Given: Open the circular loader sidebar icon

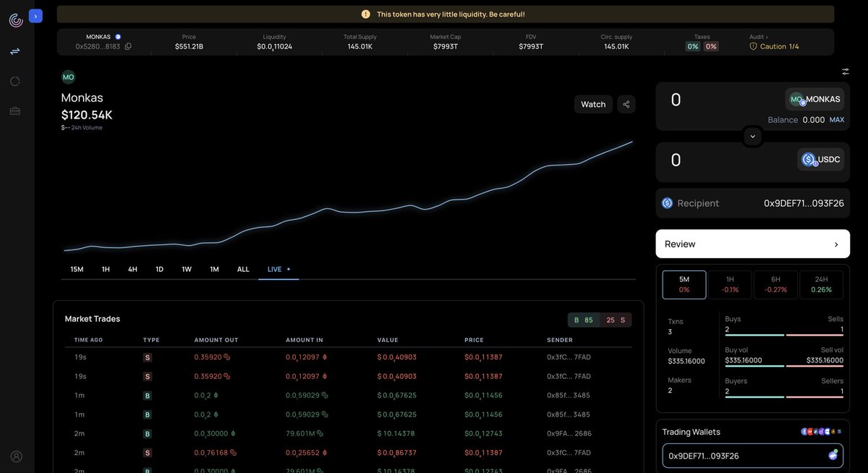Looking at the screenshot, I should (x=15, y=81).
